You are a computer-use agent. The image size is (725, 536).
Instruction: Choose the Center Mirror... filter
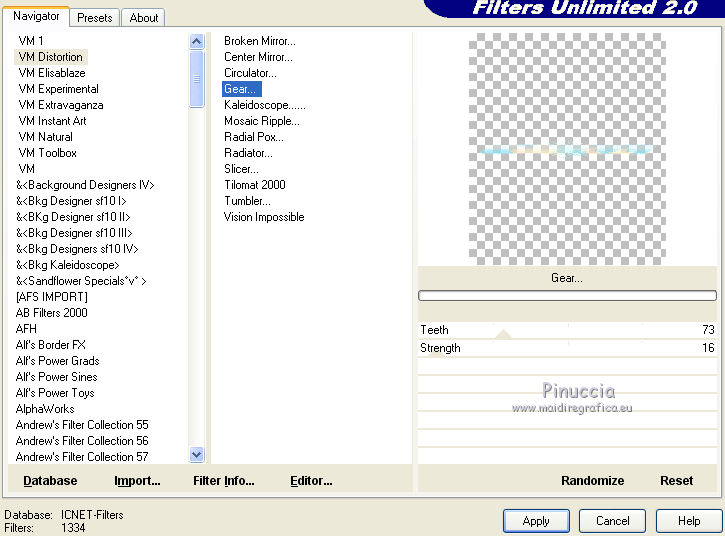258,57
